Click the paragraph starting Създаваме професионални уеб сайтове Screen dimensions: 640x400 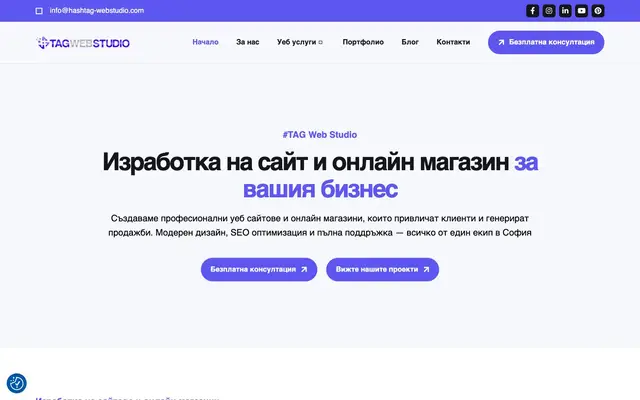tap(320, 225)
